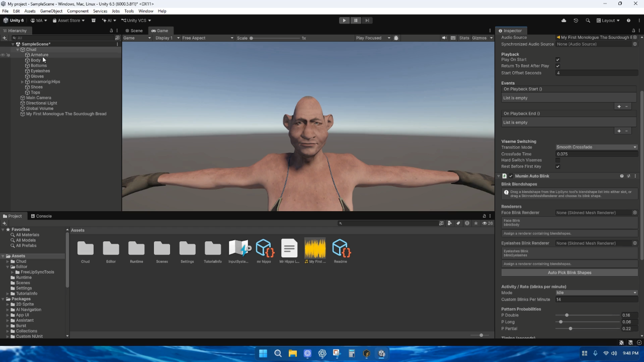Expand the FreeLipSyncTools folder
644x362 pixels.
12,272
